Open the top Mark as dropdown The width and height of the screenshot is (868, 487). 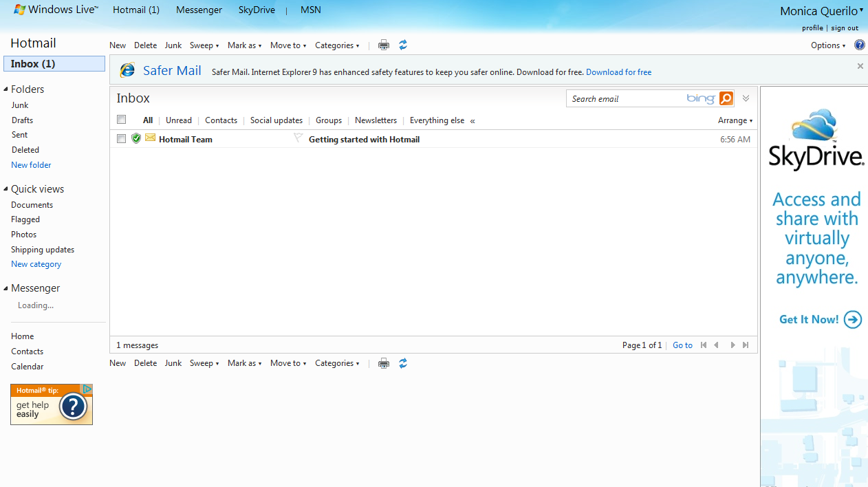pos(244,45)
